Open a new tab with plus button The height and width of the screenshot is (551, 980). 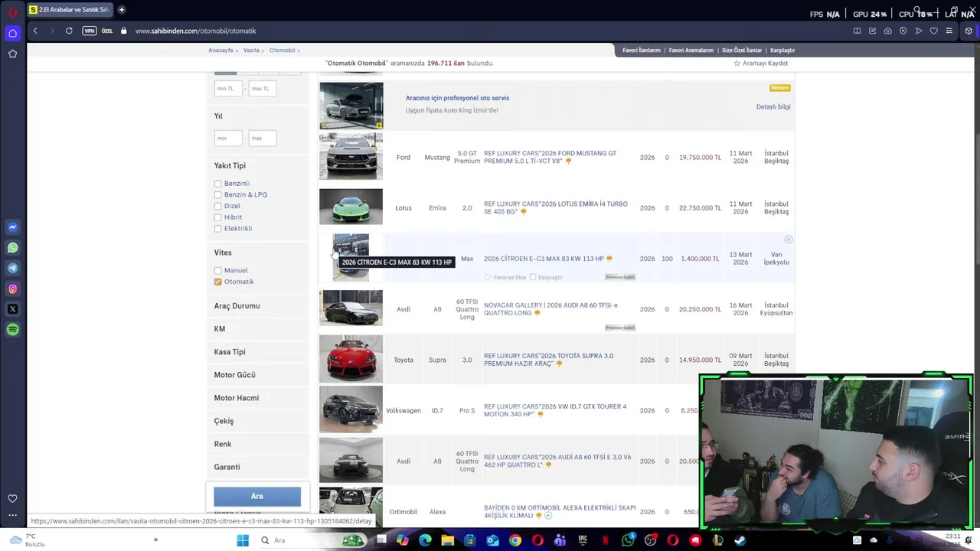pos(121,10)
